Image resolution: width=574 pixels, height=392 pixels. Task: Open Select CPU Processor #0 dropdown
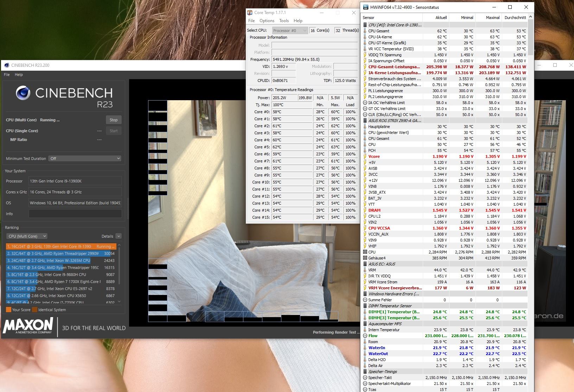pyautogui.click(x=290, y=31)
